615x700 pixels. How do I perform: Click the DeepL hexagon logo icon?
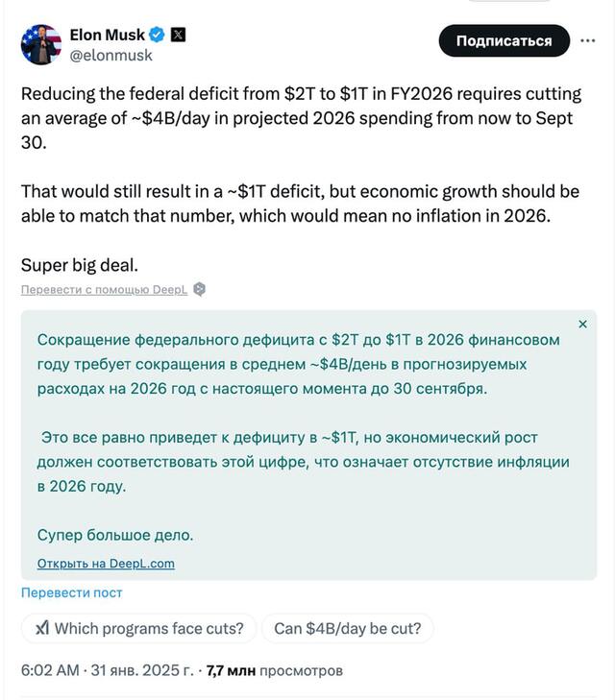tap(199, 289)
